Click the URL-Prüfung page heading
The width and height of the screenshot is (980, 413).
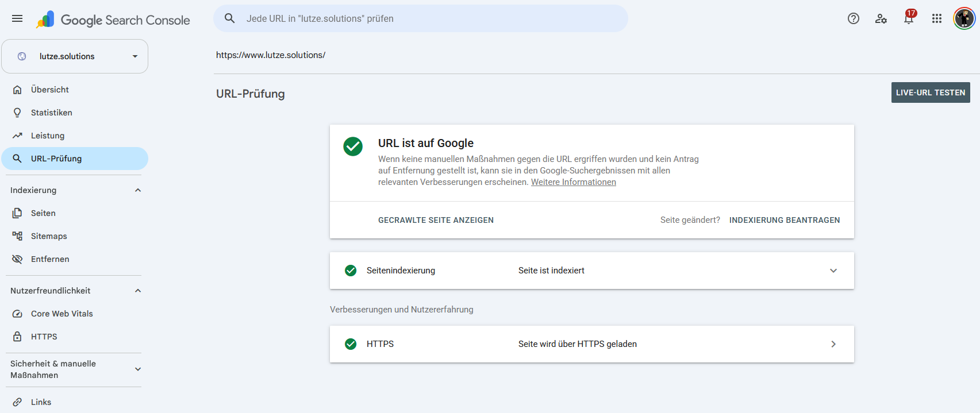251,94
